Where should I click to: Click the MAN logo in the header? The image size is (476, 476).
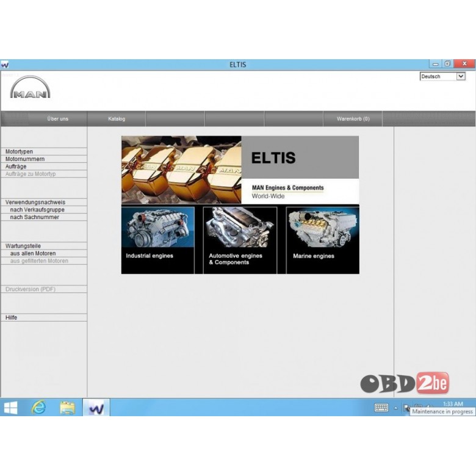[x=30, y=87]
